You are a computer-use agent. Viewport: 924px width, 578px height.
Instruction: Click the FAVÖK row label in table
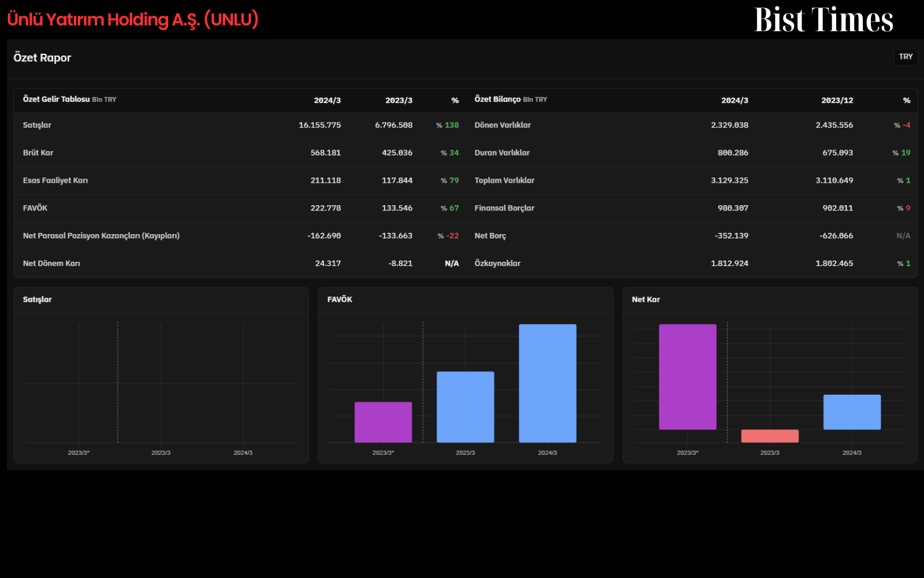tap(35, 208)
